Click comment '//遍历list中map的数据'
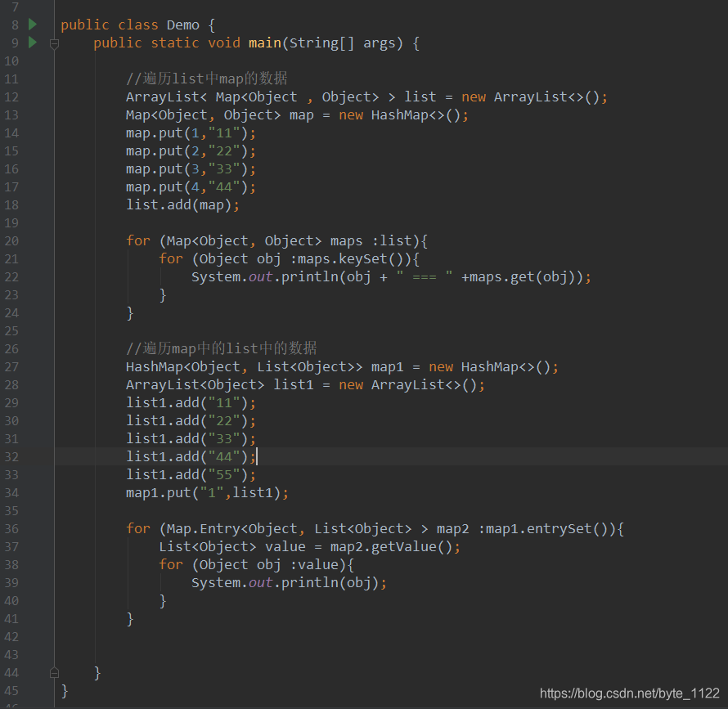 pos(207,79)
